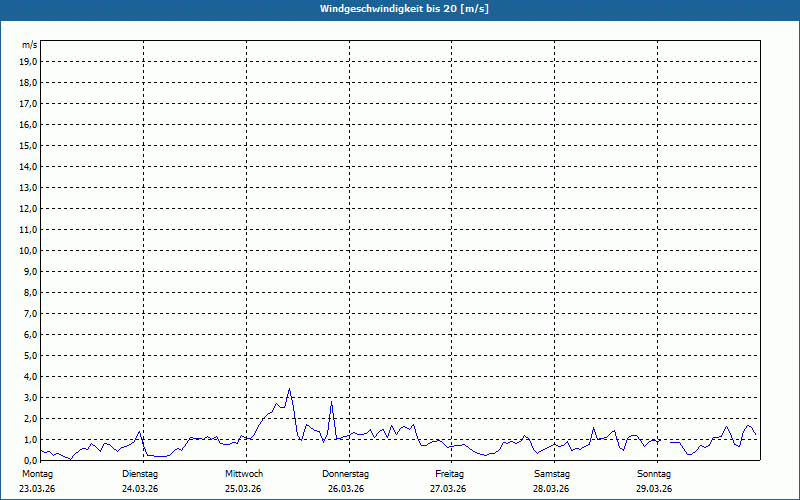Select the Samstag day label
Screen dimensions: 800x500
click(x=552, y=473)
